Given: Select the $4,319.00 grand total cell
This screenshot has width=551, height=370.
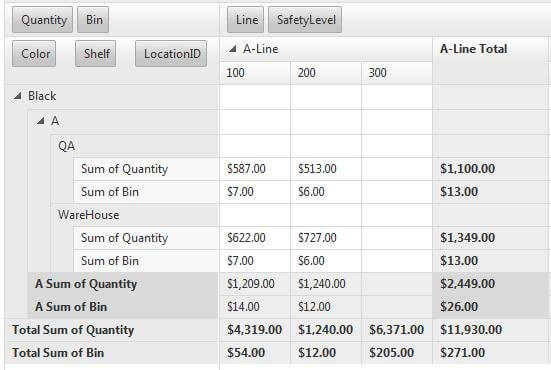Looking at the screenshot, I should click(x=255, y=330).
